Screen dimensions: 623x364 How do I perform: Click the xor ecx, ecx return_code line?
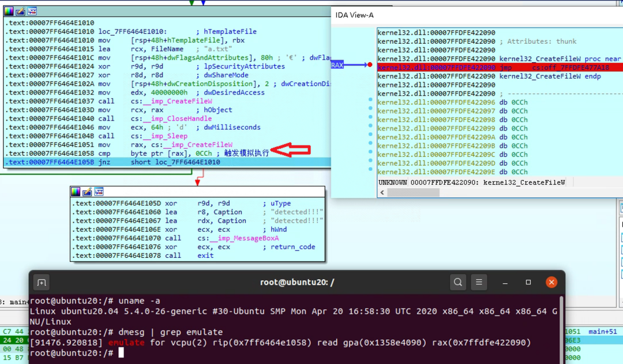(193, 247)
